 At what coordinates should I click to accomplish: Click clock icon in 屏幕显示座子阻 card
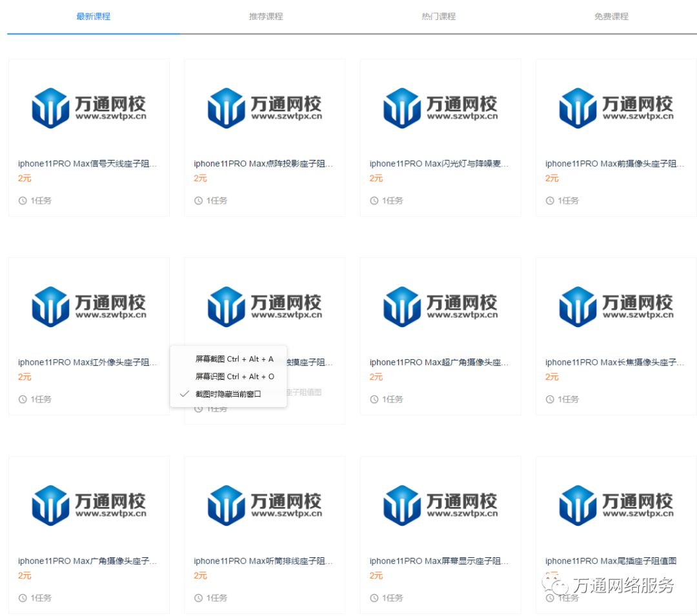(374, 598)
